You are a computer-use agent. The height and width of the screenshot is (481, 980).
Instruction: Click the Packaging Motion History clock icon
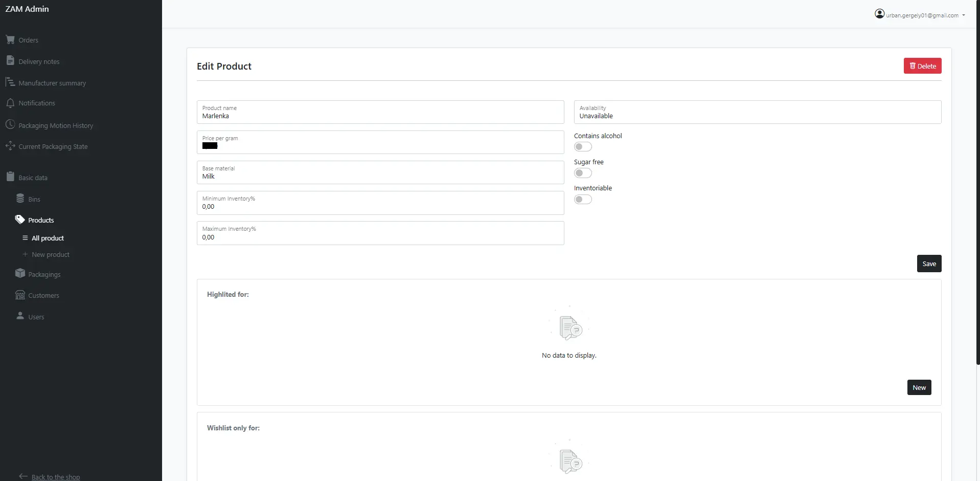10,124
